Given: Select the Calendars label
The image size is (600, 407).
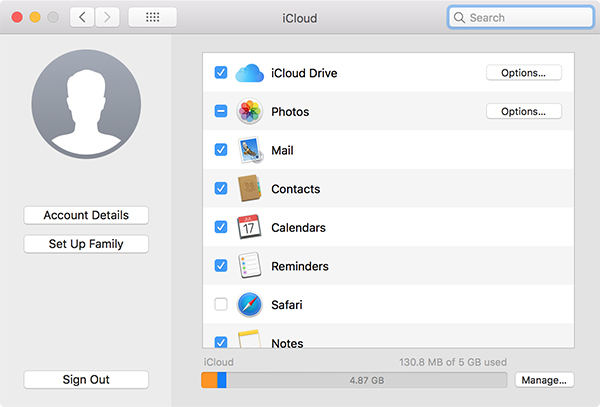Looking at the screenshot, I should 298,228.
